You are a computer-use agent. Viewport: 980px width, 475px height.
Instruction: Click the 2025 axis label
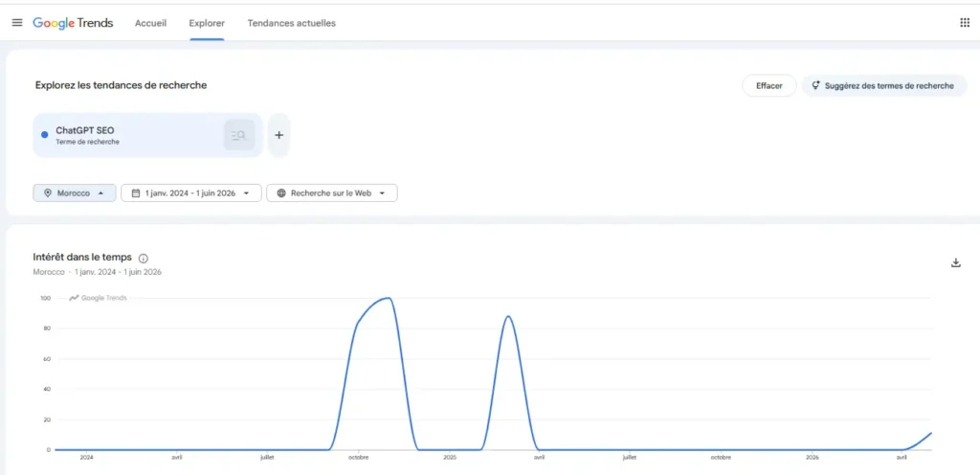pyautogui.click(x=450, y=458)
